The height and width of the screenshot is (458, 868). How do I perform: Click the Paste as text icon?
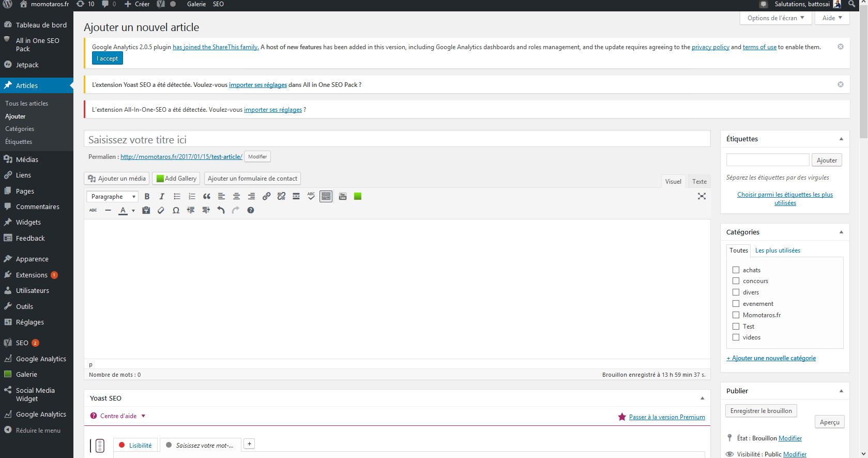coord(146,211)
